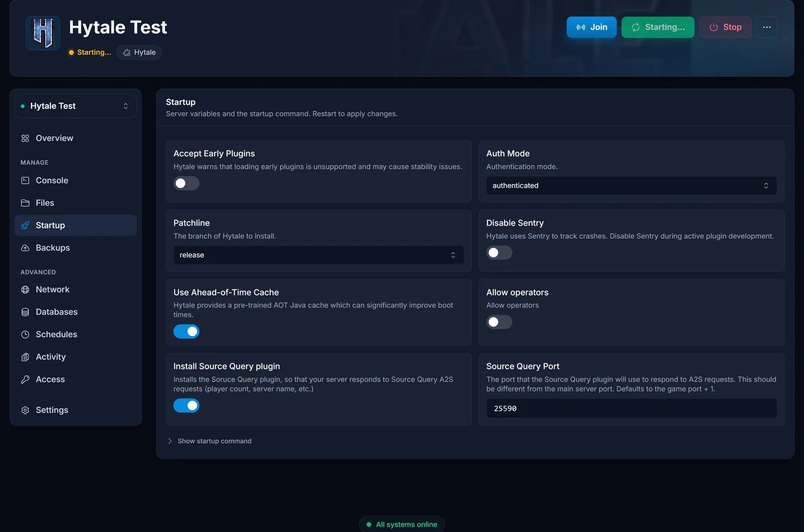Screen dimensions: 804x532
Task: Click the MANAGE section label
Action: [x=35, y=163]
